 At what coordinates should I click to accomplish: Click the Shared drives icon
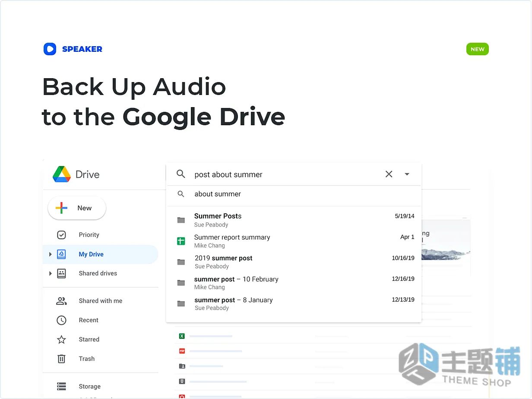(x=62, y=273)
